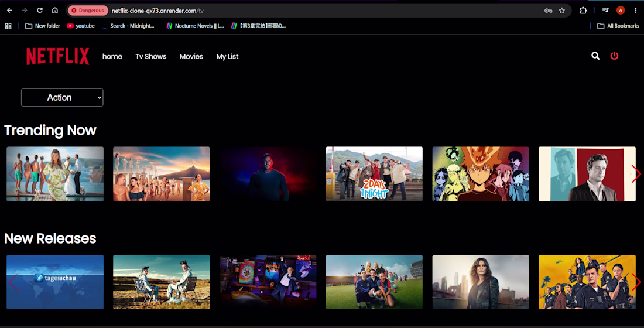Click the red Dangerous site warning chip
Image resolution: width=644 pixels, height=328 pixels.
[x=88, y=11]
